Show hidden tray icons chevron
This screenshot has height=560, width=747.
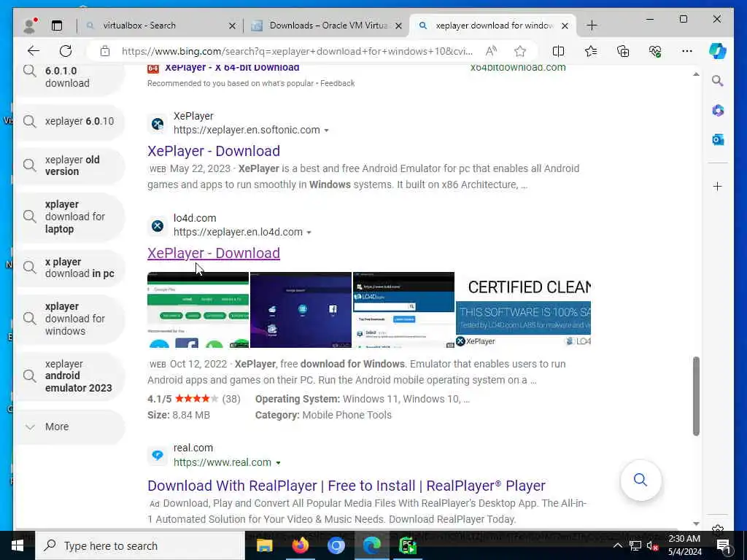point(618,545)
